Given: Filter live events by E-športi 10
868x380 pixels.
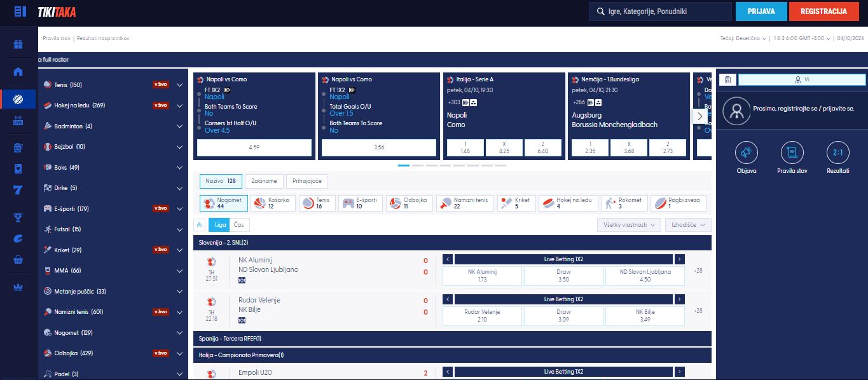Looking at the screenshot, I should point(360,203).
